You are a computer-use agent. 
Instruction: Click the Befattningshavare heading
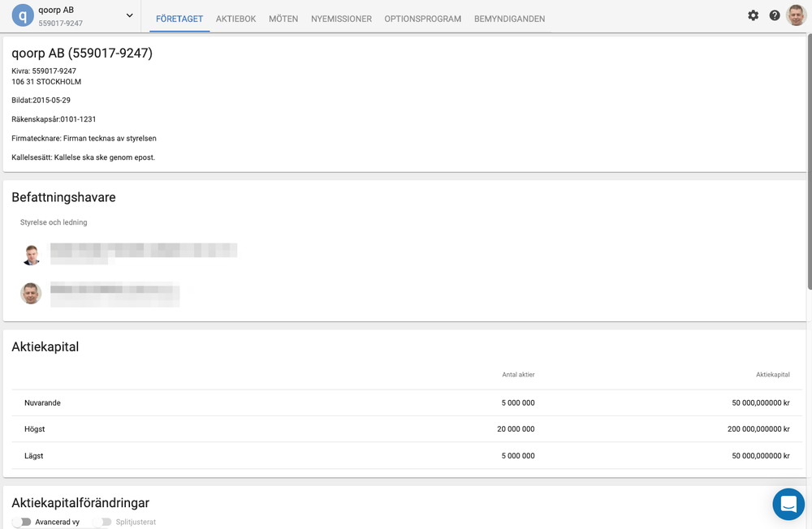tap(63, 197)
